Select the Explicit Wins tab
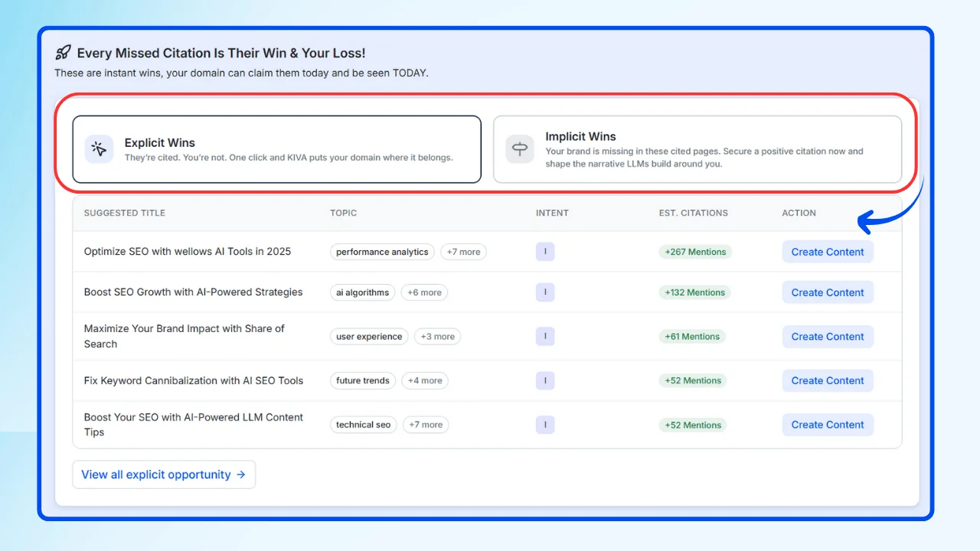Viewport: 980px width, 551px height. click(276, 149)
